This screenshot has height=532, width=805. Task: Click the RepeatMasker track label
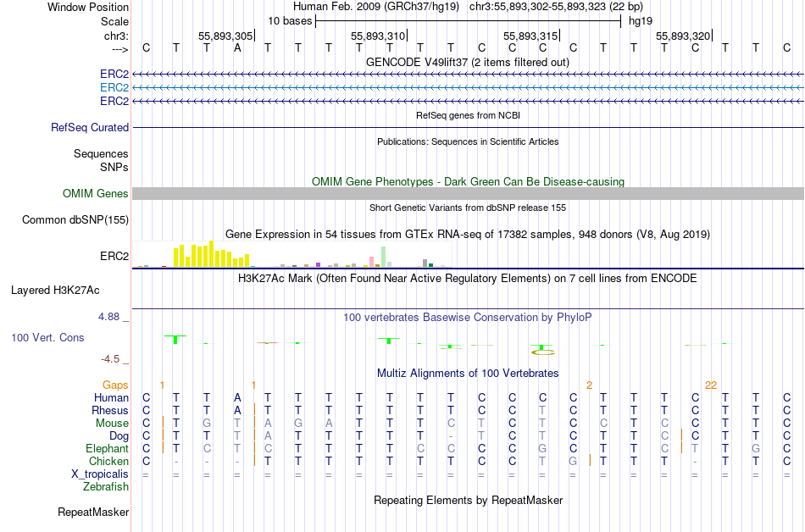pos(93,512)
